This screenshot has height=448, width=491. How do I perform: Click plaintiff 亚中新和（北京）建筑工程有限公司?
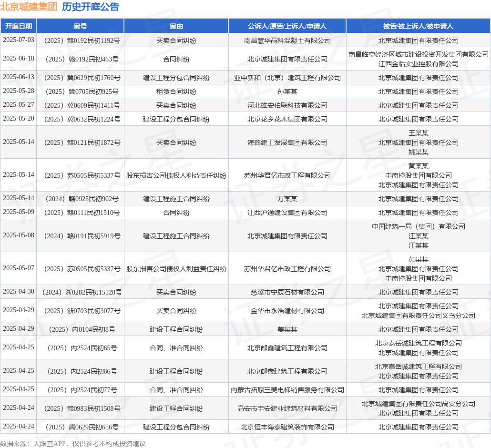tap(287, 78)
